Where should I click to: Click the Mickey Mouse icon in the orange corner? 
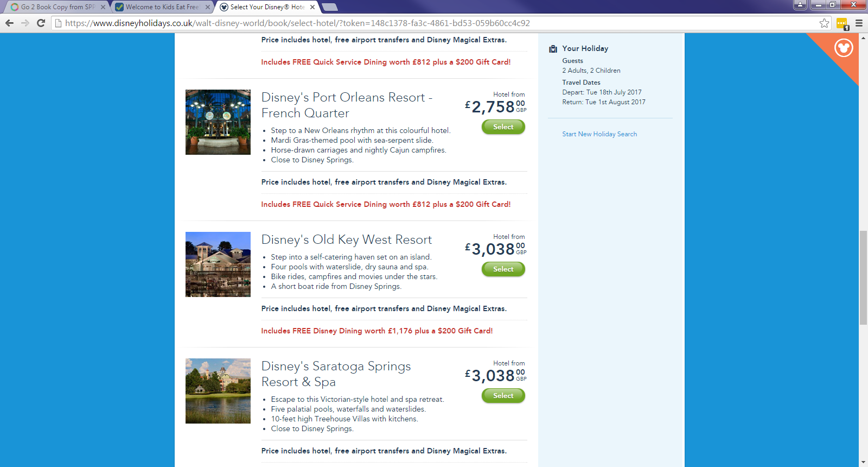pyautogui.click(x=844, y=48)
